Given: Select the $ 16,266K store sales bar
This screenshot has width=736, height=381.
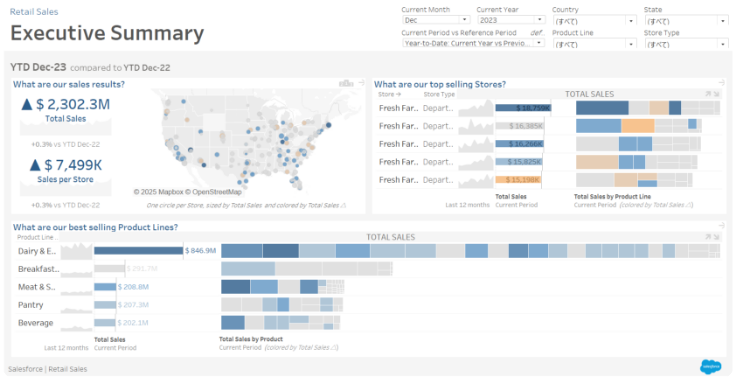Looking at the screenshot, I should (520, 144).
